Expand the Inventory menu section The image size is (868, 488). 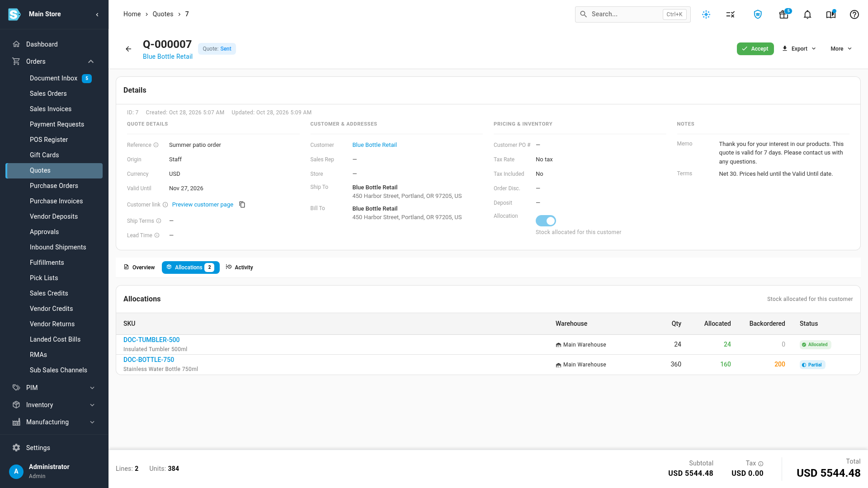tap(92, 405)
